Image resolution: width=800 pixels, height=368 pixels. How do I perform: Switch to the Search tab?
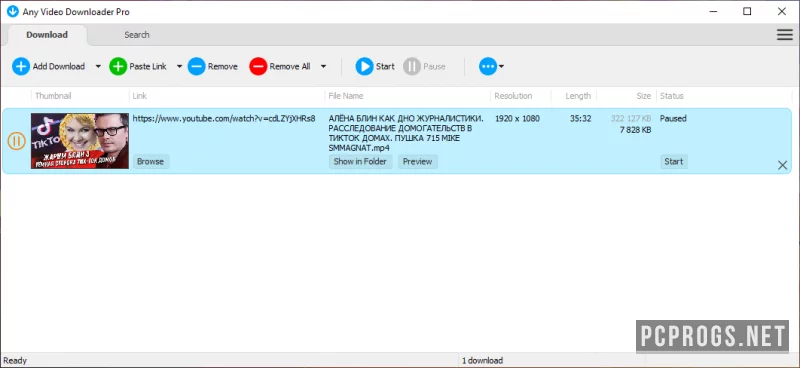(x=137, y=35)
